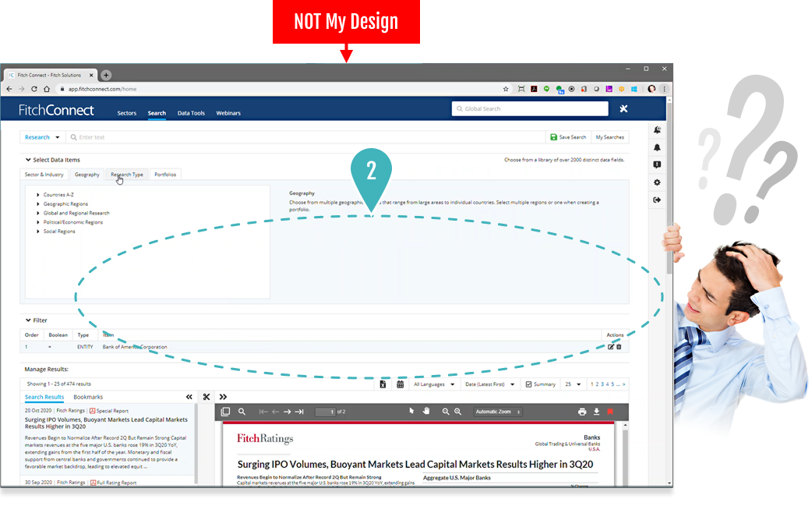Screen dimensions: 812x513
Task: Go to next page in PDF viewer
Action: point(287,412)
